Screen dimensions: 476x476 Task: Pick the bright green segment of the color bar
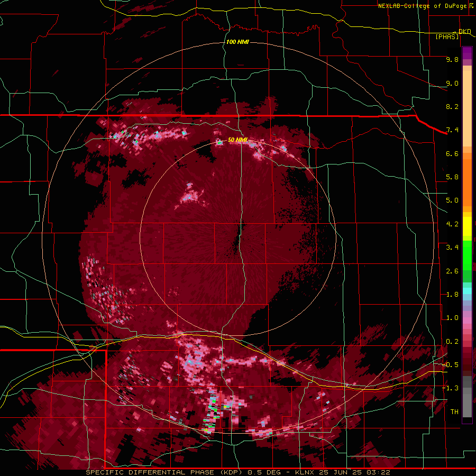click(467, 255)
